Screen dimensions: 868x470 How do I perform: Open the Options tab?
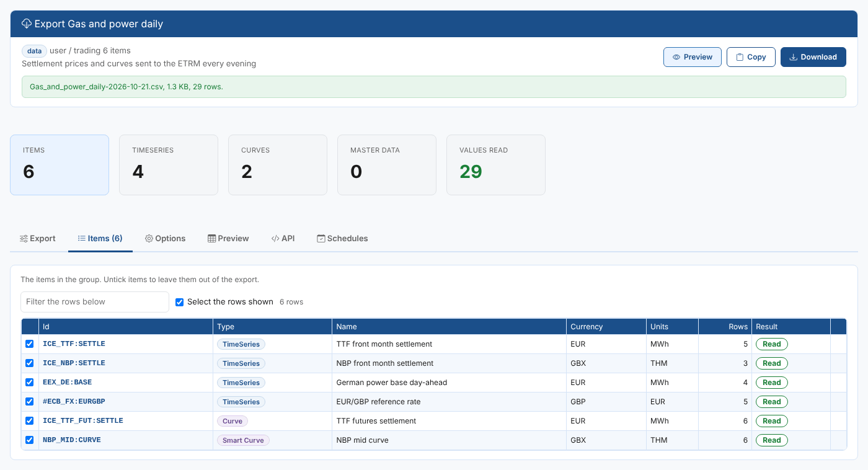pyautogui.click(x=166, y=239)
